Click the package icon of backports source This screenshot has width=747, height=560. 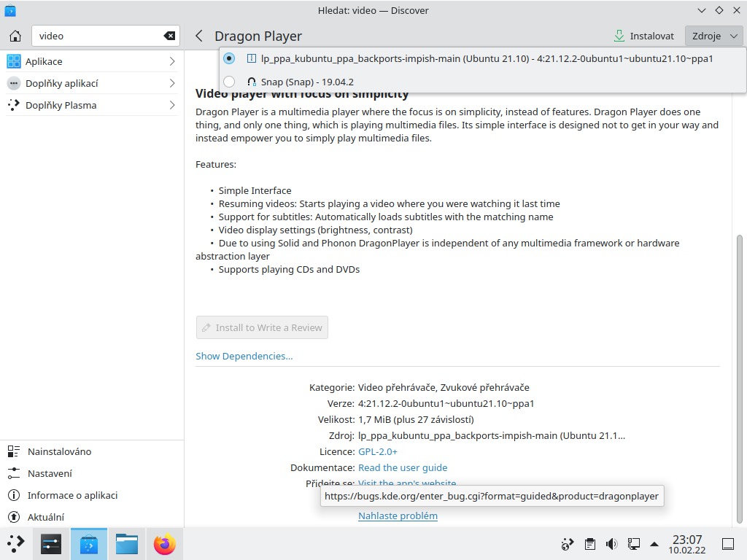coord(252,58)
